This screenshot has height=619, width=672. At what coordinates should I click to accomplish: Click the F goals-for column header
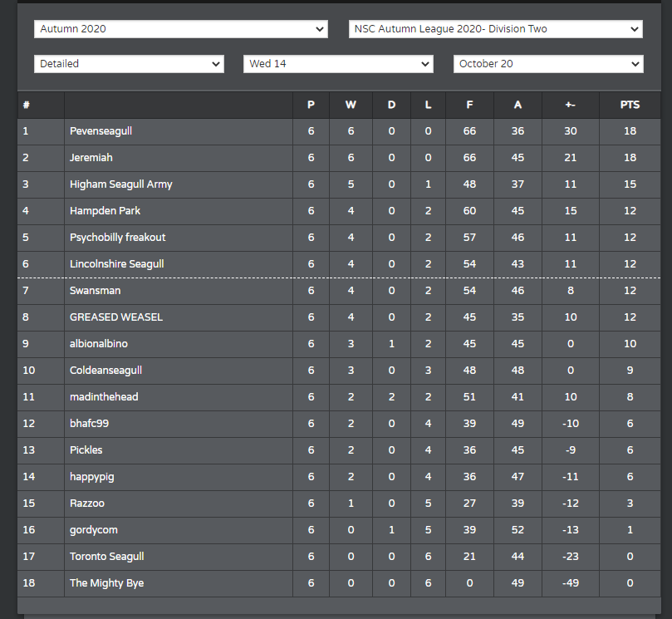(x=469, y=105)
